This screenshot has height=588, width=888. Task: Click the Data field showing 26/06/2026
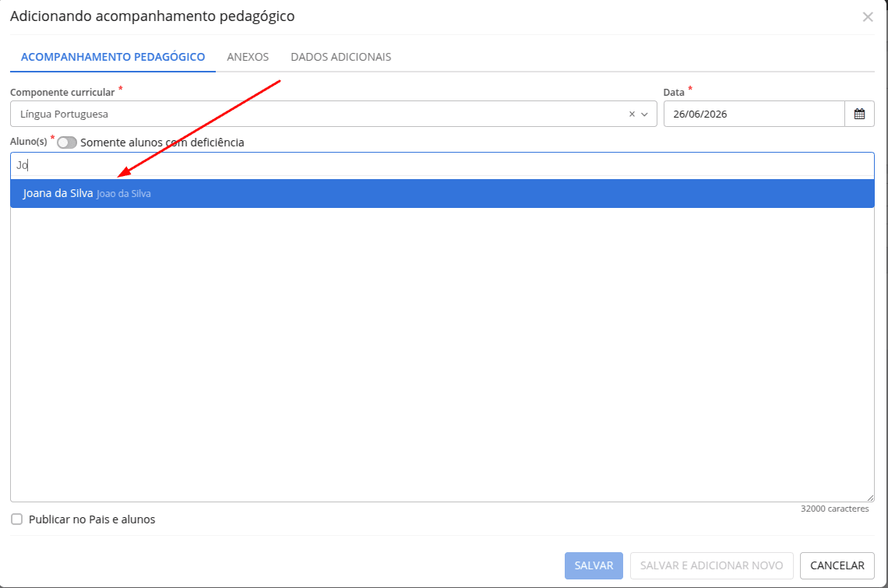pyautogui.click(x=754, y=114)
